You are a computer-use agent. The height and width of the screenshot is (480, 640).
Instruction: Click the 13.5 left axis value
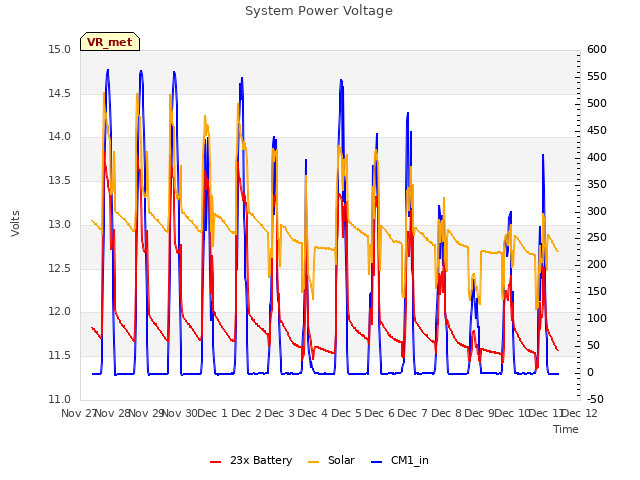click(59, 180)
